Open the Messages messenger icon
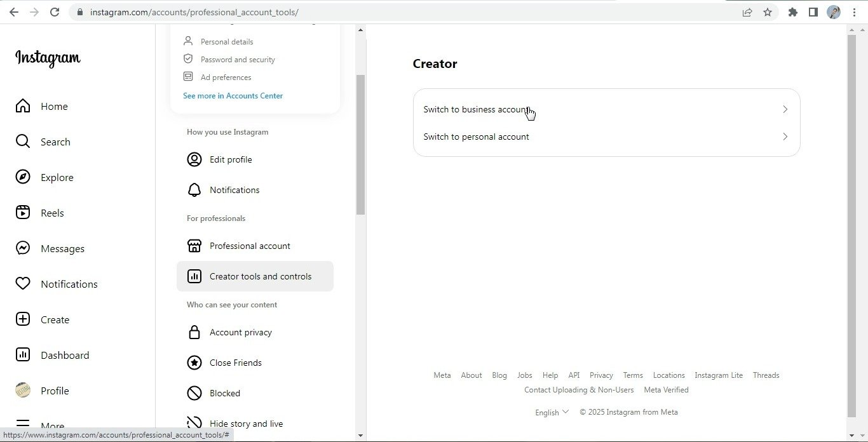 (x=23, y=248)
